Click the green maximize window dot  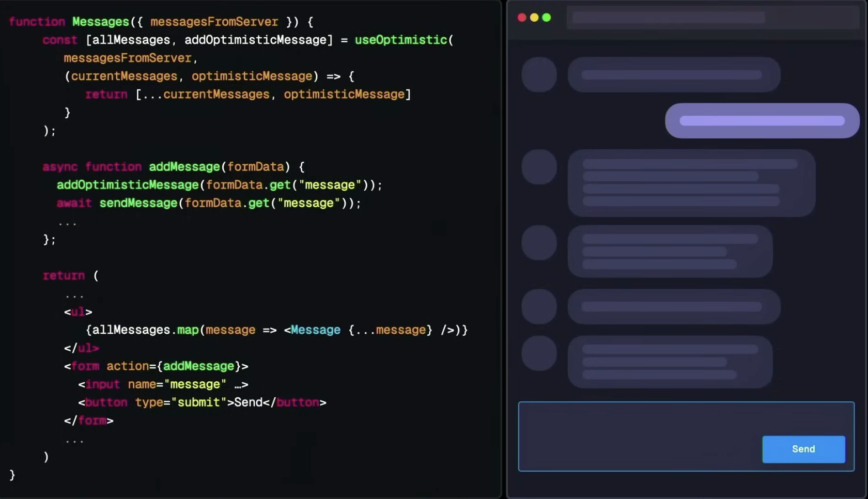[547, 18]
